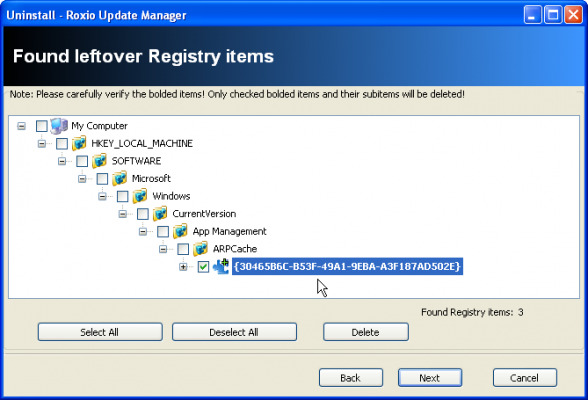Click the My Computer icon

pyautogui.click(x=59, y=126)
